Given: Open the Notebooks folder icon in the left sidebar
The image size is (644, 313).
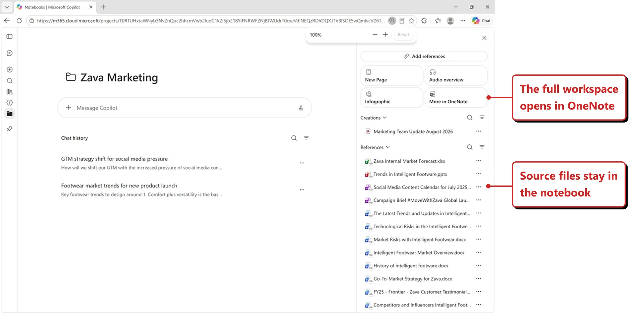Looking at the screenshot, I should click(x=10, y=114).
